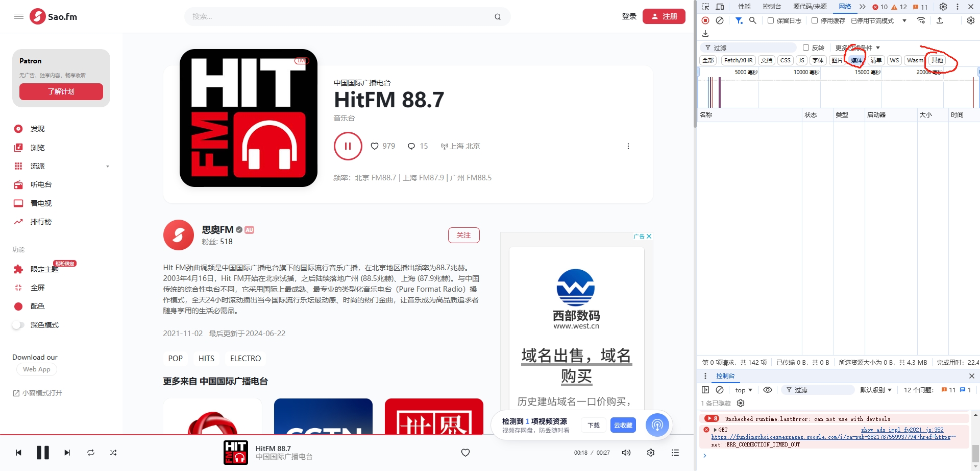The height and width of the screenshot is (471, 980).
Task: Toggle the 其他 type filter
Action: click(937, 60)
